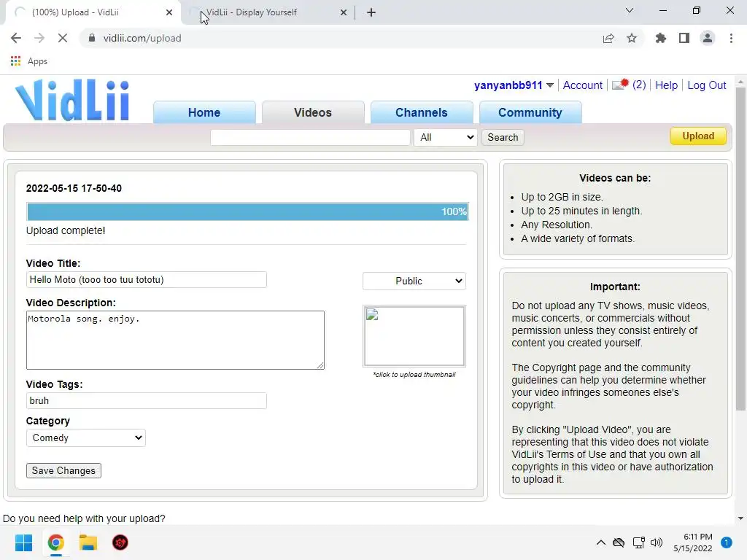
Task: Switch to VidLii - Display Yourself tab
Action: pos(267,12)
